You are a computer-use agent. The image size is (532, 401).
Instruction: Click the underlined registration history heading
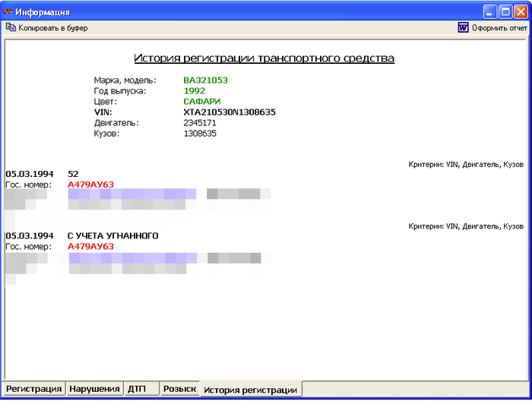click(x=264, y=58)
